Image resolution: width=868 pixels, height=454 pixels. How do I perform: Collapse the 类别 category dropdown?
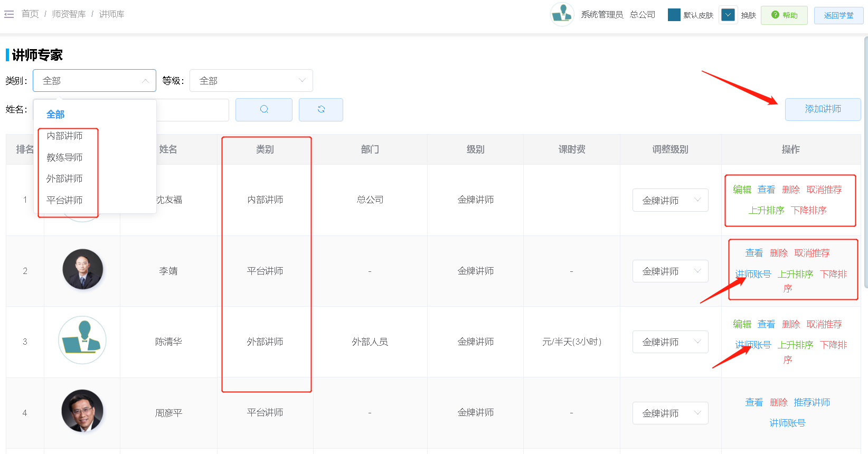[94, 81]
